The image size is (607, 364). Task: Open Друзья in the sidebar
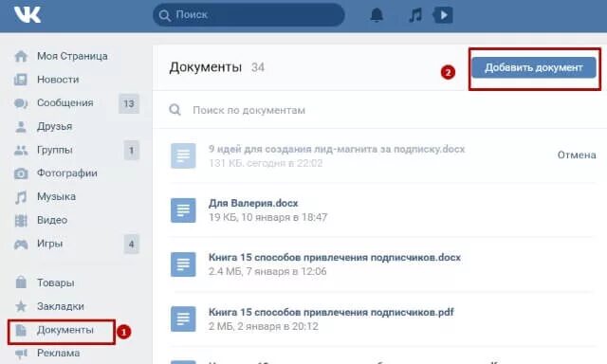[x=55, y=126]
